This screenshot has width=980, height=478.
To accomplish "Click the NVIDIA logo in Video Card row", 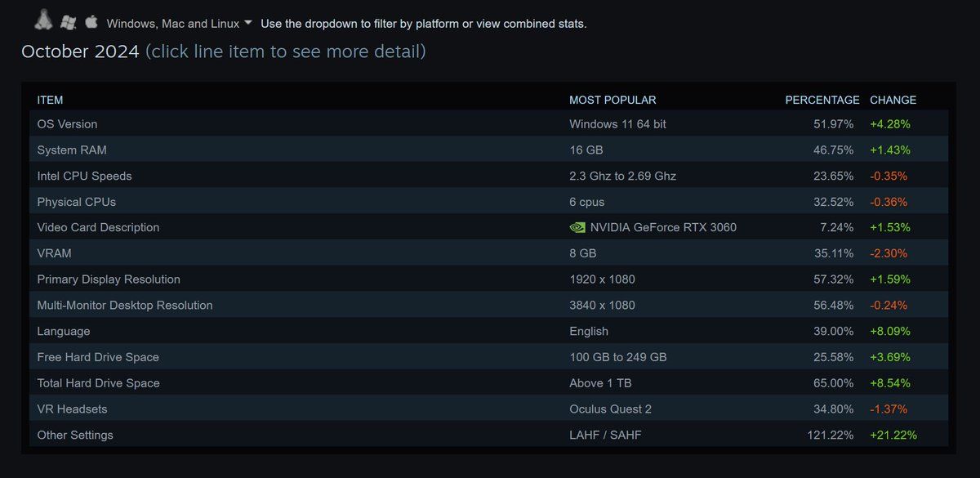I will tap(577, 227).
